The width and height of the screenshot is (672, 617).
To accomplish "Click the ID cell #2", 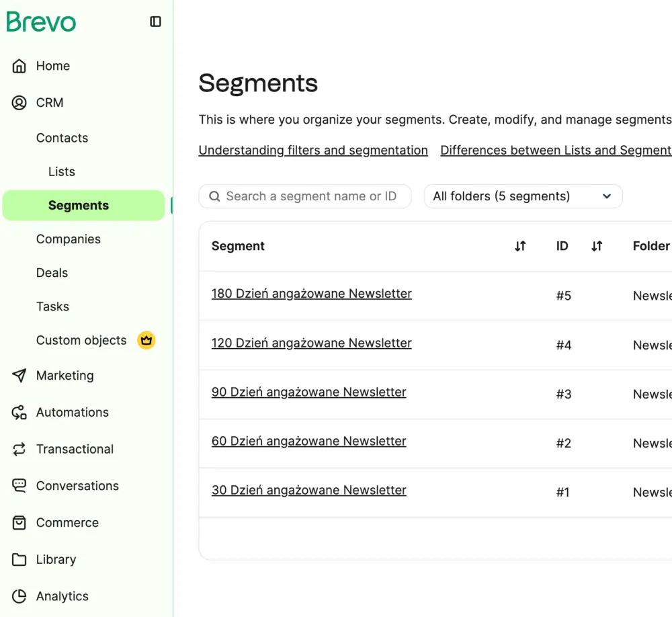I will (x=564, y=444).
